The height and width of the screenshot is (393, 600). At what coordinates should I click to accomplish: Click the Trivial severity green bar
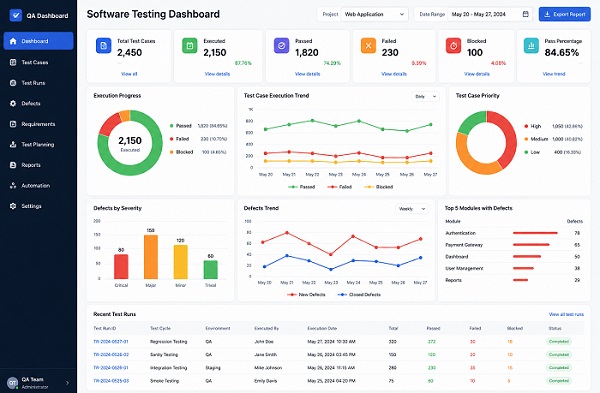(210, 270)
